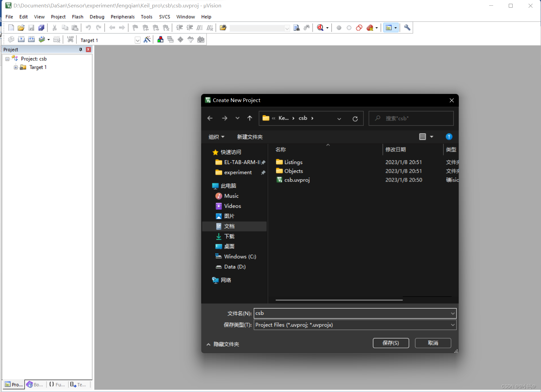This screenshot has height=392, width=541.
Task: Collapse the Project: csb tree node
Action: [x=7, y=59]
